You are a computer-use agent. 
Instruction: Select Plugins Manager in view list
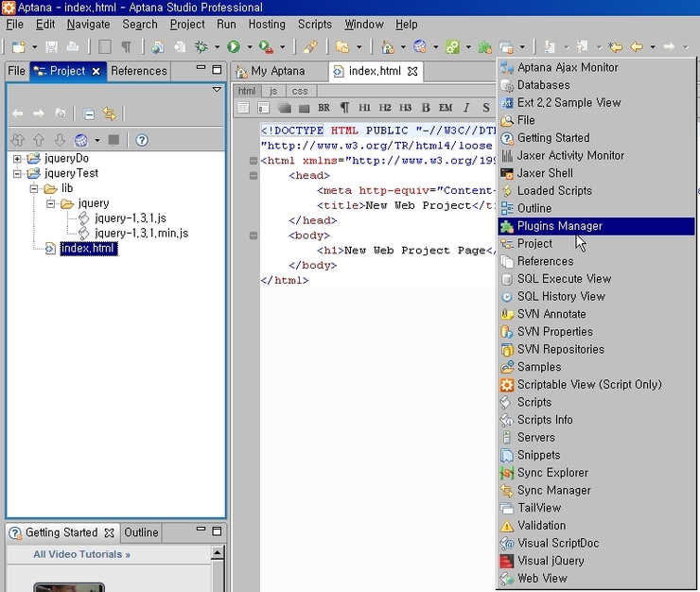pos(596,226)
